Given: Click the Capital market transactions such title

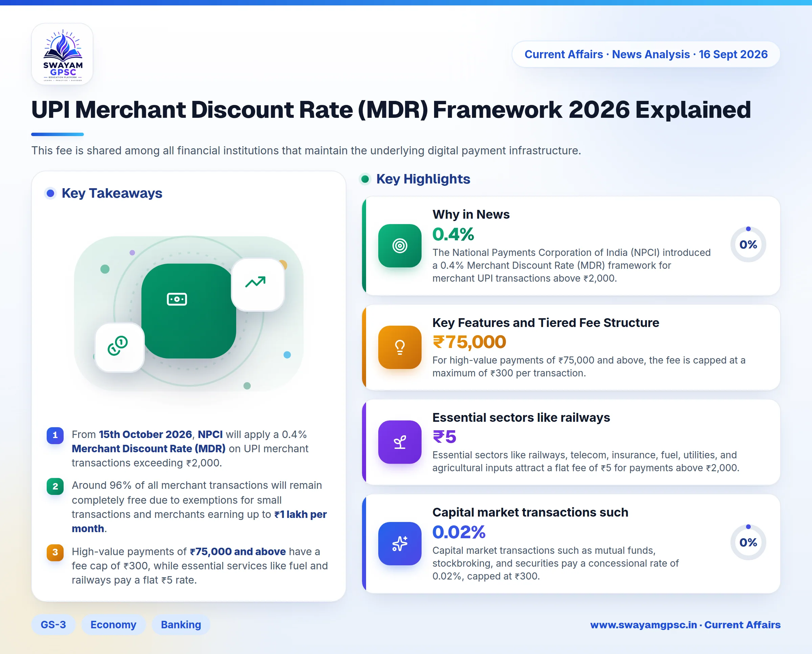Looking at the screenshot, I should (x=530, y=513).
